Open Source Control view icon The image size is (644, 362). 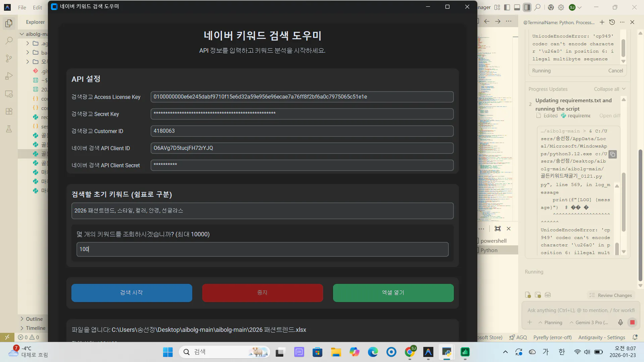pos(9,59)
